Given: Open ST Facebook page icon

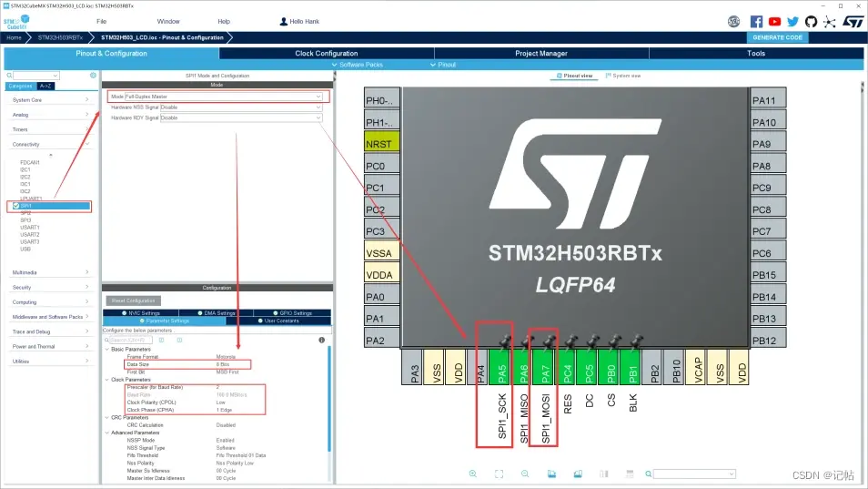Looking at the screenshot, I should pyautogui.click(x=756, y=22).
